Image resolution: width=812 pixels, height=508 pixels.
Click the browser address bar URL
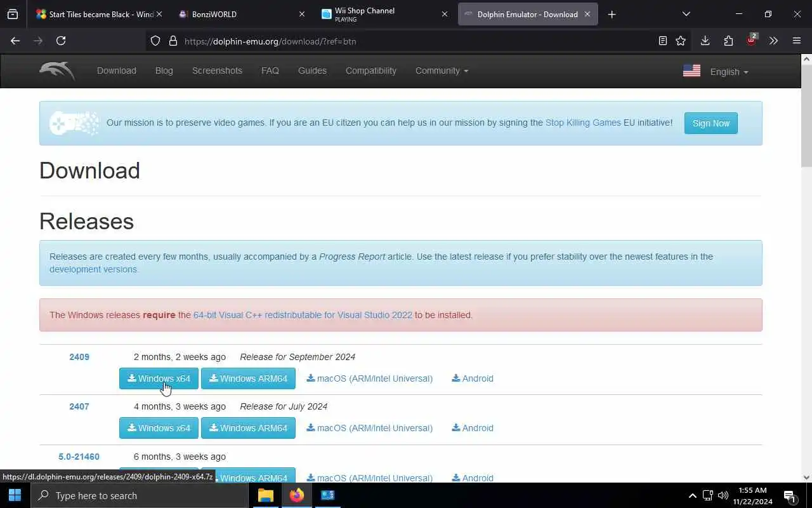tap(270, 41)
